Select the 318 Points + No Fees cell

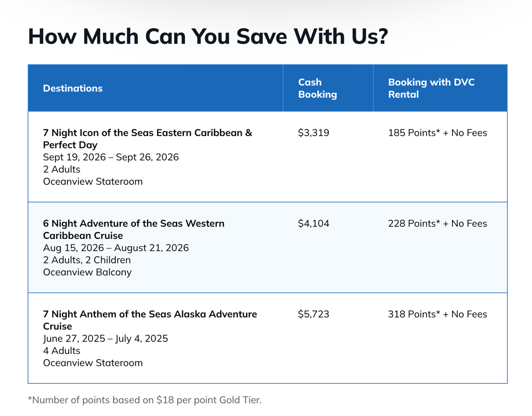pyautogui.click(x=437, y=314)
